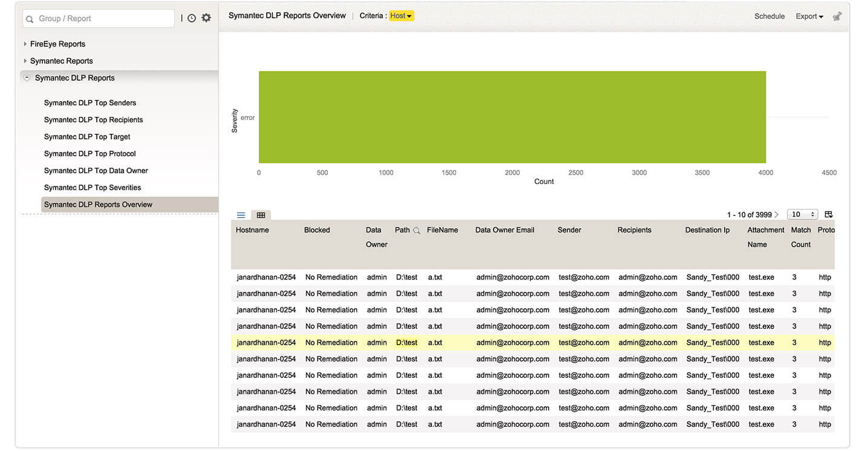Click '1 - 10 of 3999' pagination text
The image size is (868, 451).
(x=749, y=214)
